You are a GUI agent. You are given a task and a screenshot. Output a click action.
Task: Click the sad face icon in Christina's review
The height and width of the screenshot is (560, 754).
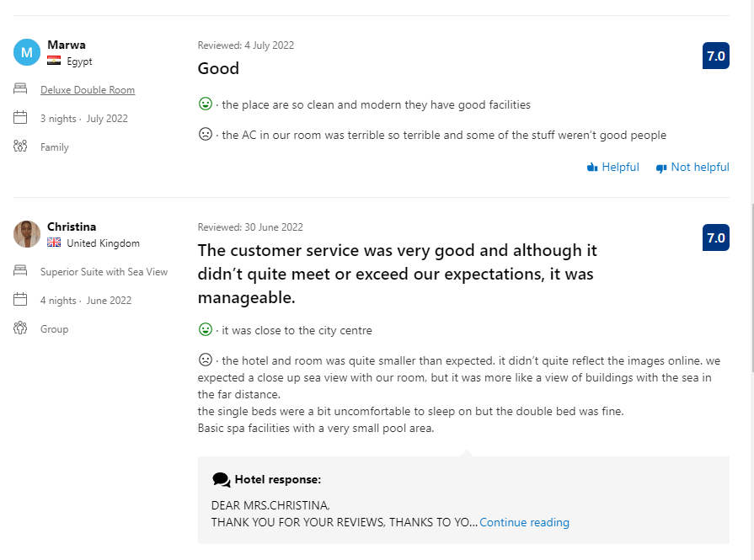point(206,360)
